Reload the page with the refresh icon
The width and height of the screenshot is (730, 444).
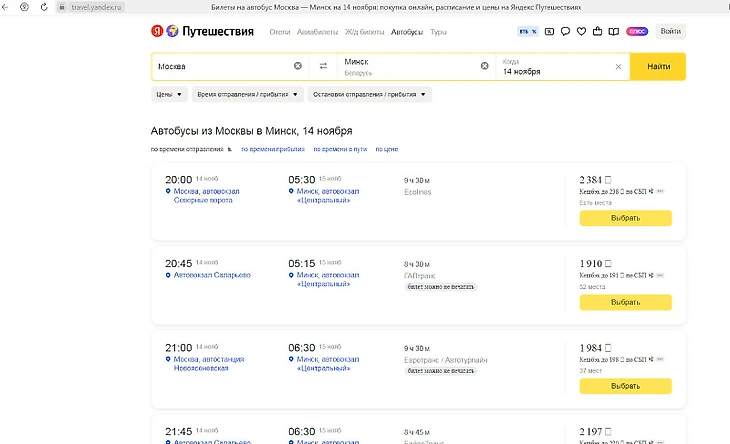pos(44,7)
